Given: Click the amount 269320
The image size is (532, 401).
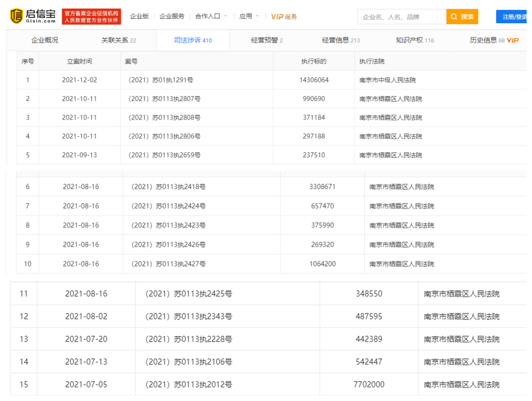Looking at the screenshot, I should (322, 245).
